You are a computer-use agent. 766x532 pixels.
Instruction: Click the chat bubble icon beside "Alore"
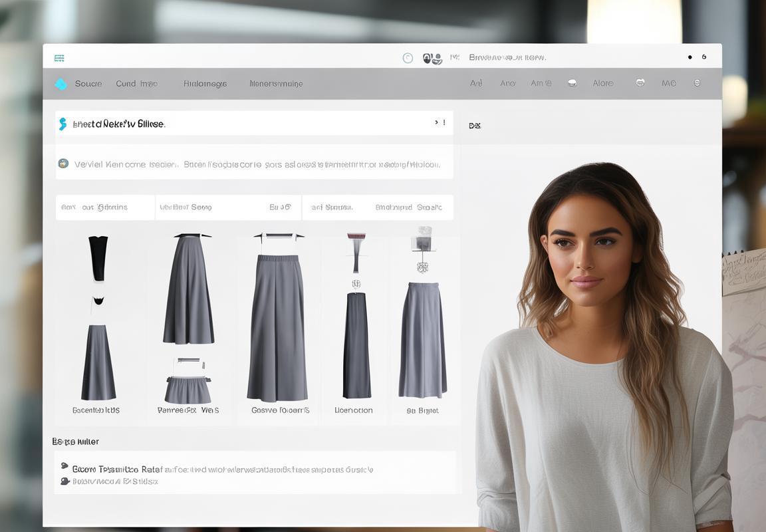coord(573,83)
